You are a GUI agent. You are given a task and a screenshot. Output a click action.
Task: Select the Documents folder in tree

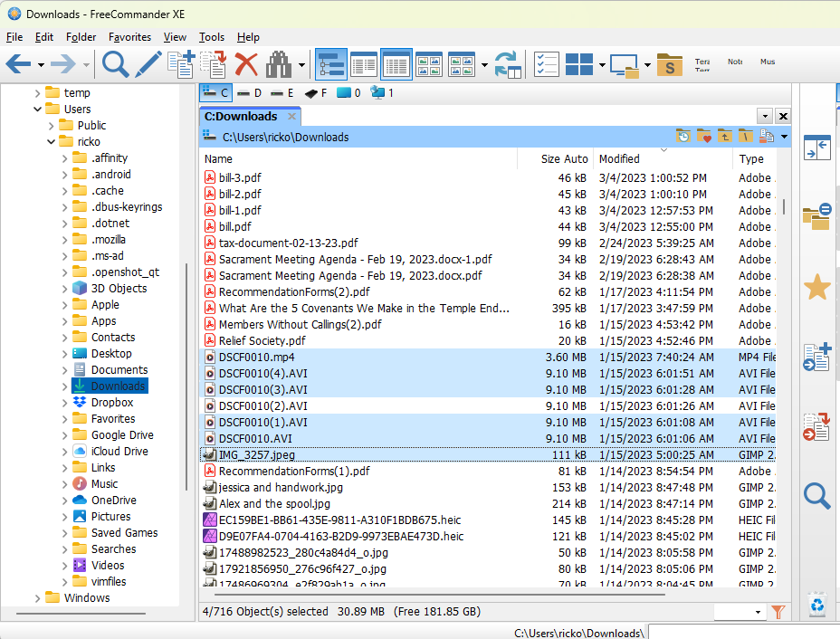click(119, 370)
